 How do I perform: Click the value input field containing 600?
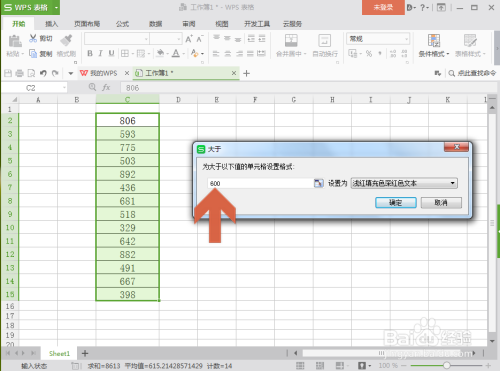click(259, 183)
